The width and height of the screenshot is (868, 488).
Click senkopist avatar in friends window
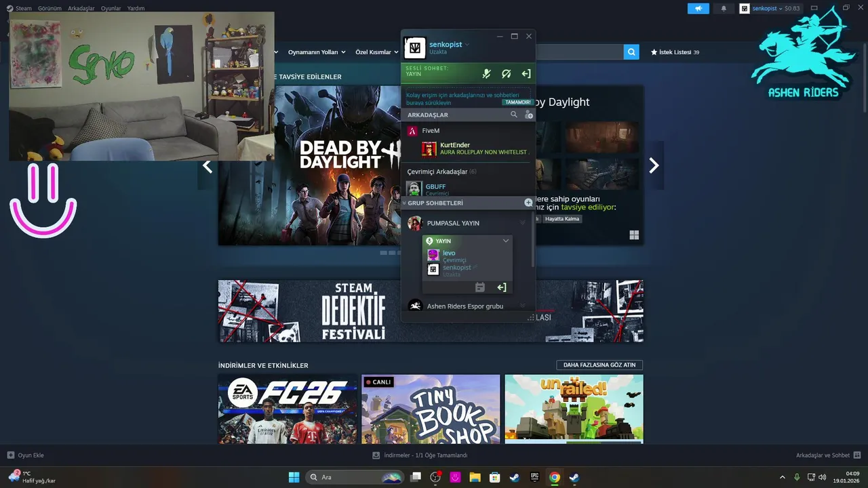[415, 48]
